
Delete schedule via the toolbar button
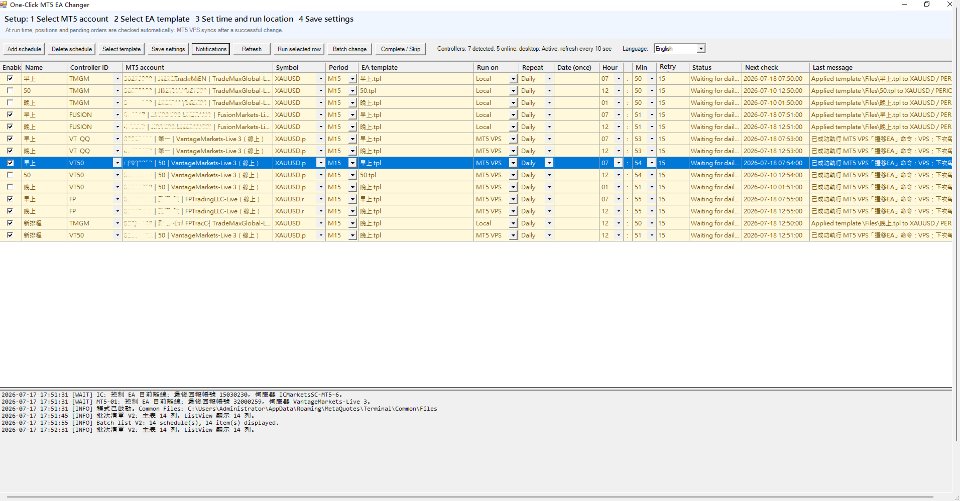72,49
